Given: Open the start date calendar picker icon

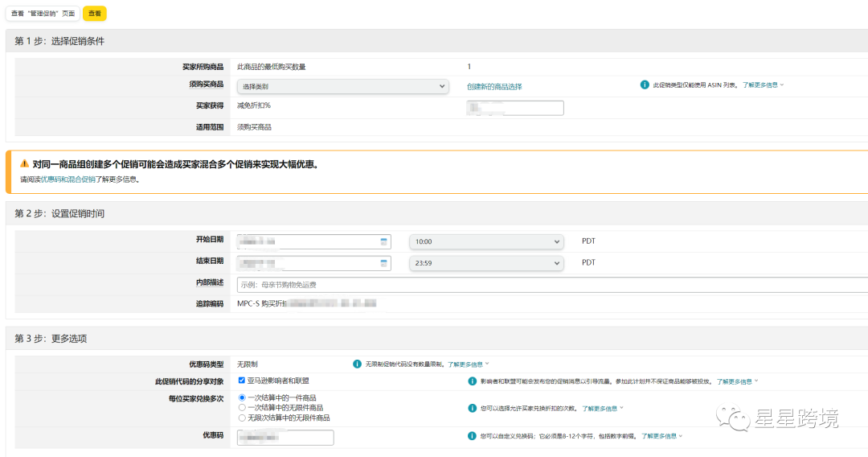Looking at the screenshot, I should pyautogui.click(x=384, y=241).
